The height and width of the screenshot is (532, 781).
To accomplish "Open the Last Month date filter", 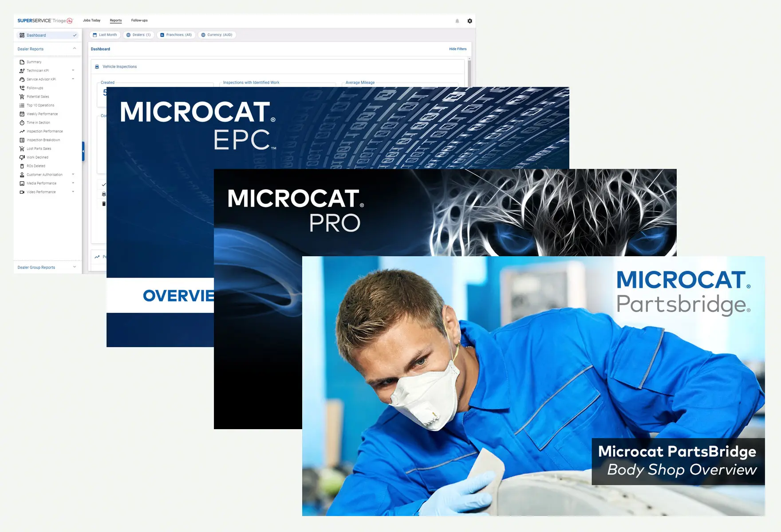I will (105, 35).
